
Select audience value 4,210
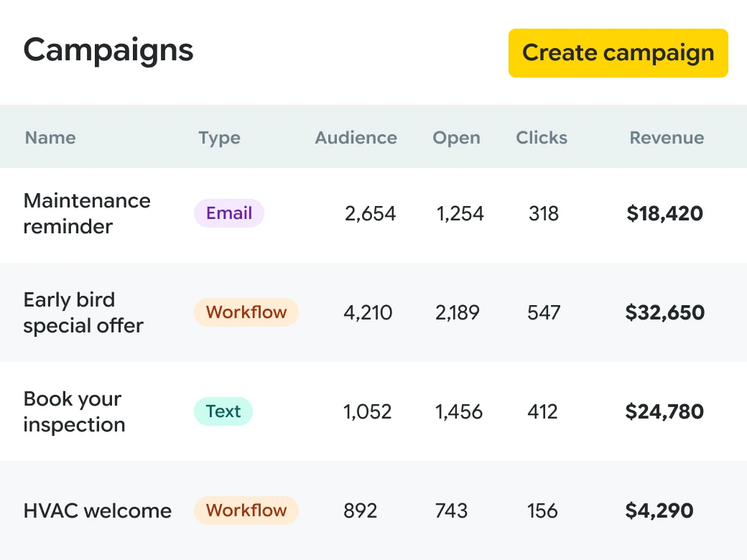click(x=368, y=312)
